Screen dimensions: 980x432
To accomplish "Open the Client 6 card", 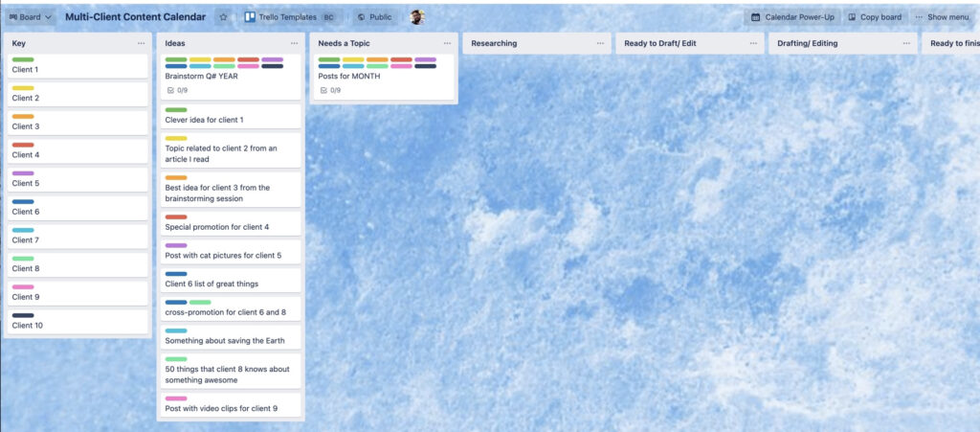I will click(78, 208).
